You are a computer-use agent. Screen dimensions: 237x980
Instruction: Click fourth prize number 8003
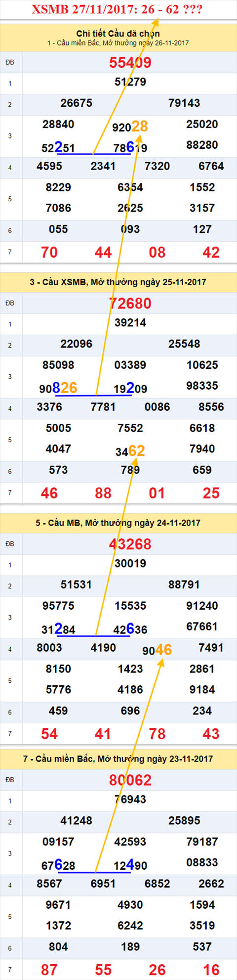49,648
